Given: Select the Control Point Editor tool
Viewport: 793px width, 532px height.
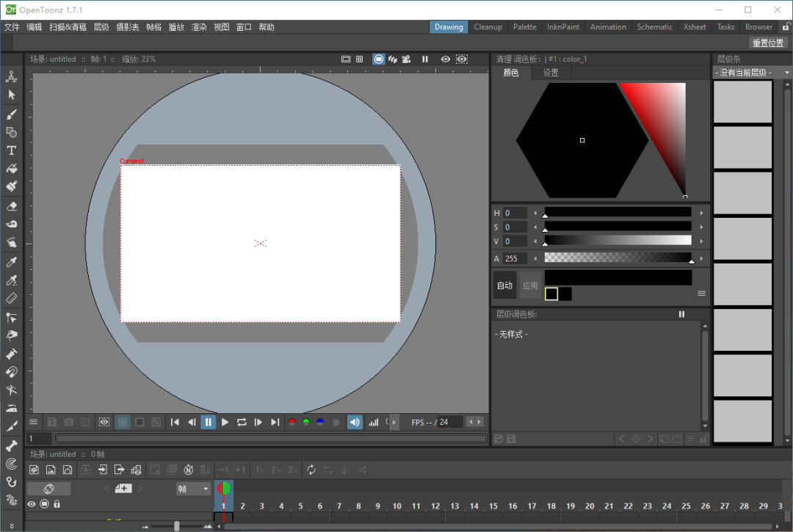Looking at the screenshot, I should coord(11,318).
